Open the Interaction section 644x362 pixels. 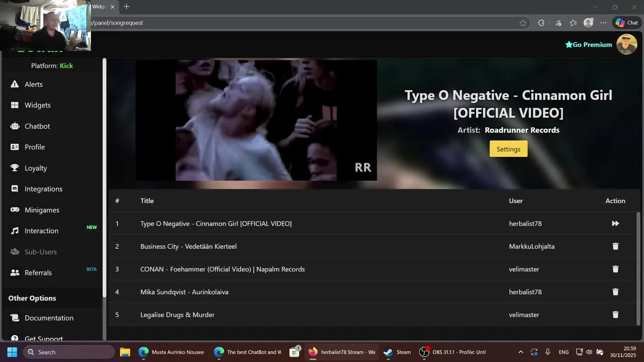(41, 231)
